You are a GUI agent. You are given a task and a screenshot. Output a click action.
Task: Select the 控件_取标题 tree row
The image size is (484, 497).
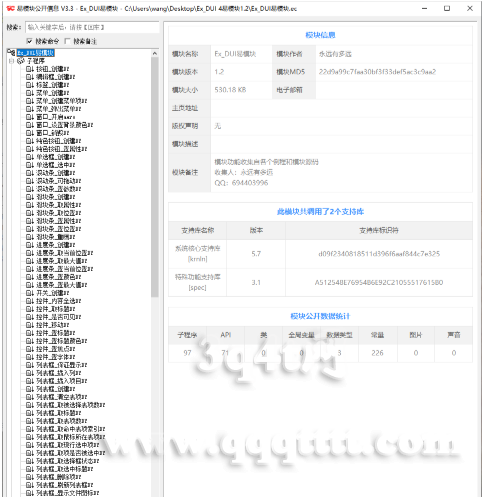(55, 309)
